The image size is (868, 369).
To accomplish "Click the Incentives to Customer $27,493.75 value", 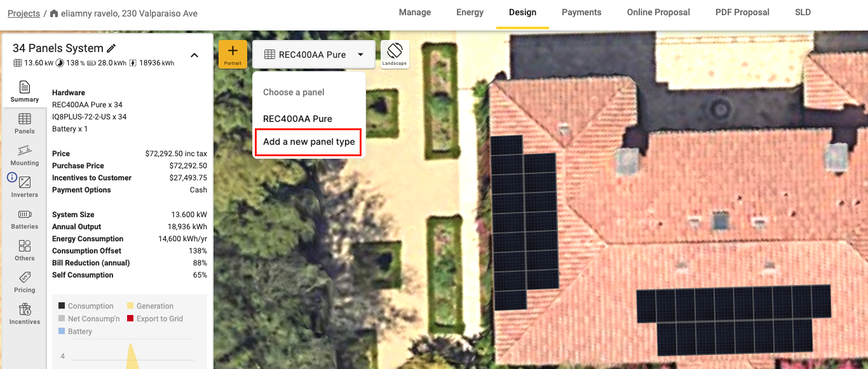I will (x=188, y=178).
